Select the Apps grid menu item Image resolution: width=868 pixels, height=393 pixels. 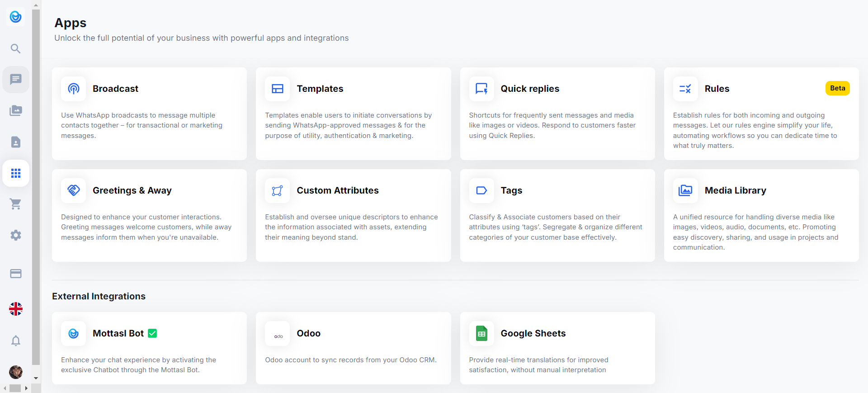[16, 173]
